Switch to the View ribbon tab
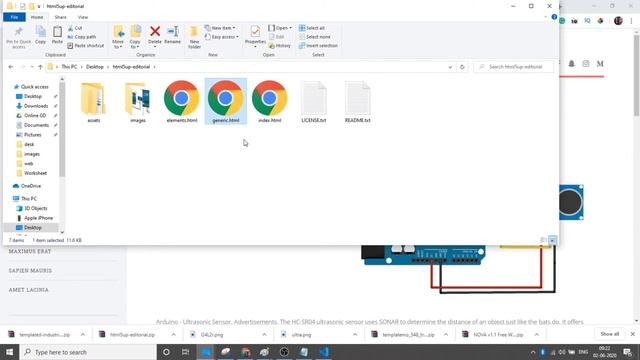Screen dimensions: 640x360 pyautogui.click(x=83, y=17)
